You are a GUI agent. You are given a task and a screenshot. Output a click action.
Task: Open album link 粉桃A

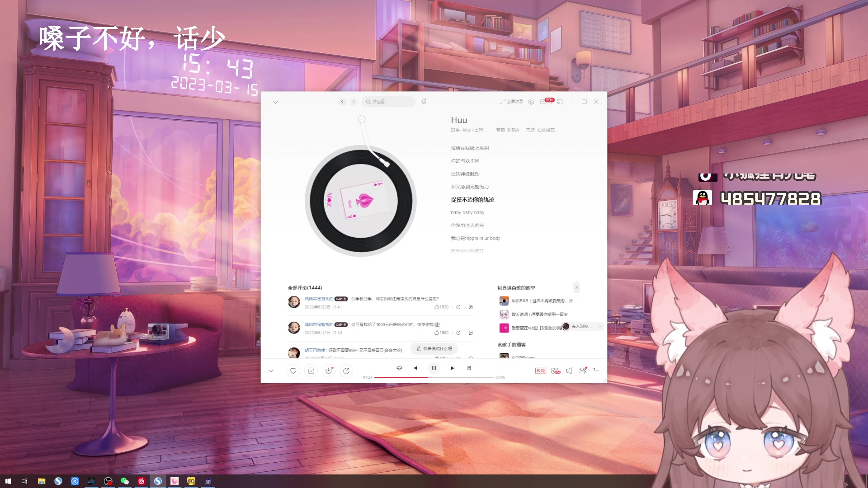pos(513,130)
